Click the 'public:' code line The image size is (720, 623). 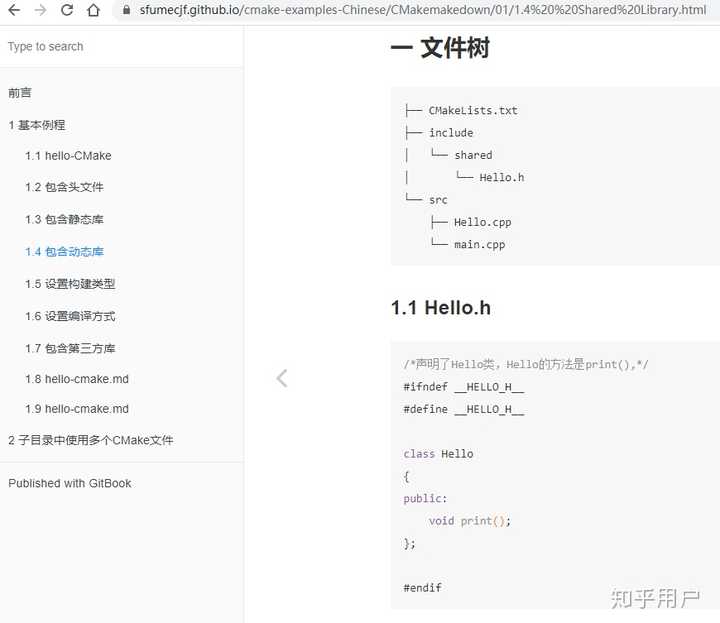[425, 499]
